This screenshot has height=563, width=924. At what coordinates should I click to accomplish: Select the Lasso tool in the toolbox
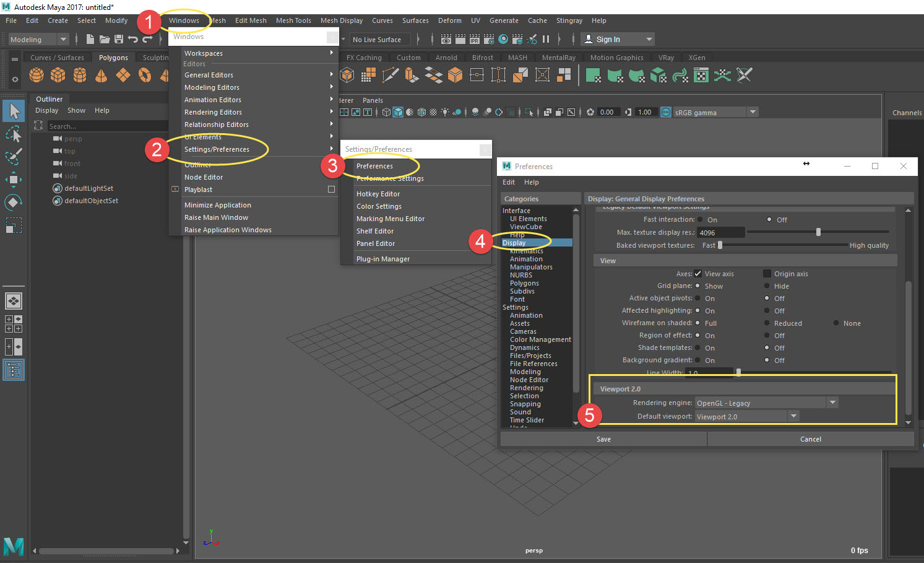click(14, 134)
